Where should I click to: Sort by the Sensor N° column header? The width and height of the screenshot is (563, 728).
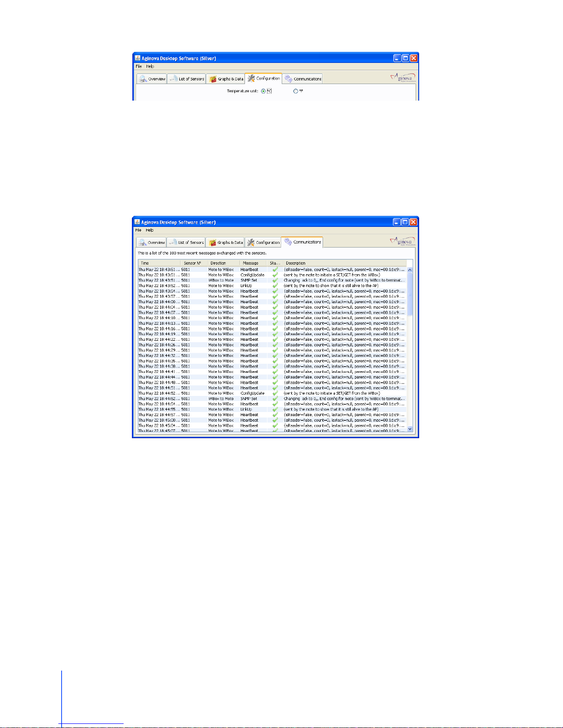(x=193, y=263)
